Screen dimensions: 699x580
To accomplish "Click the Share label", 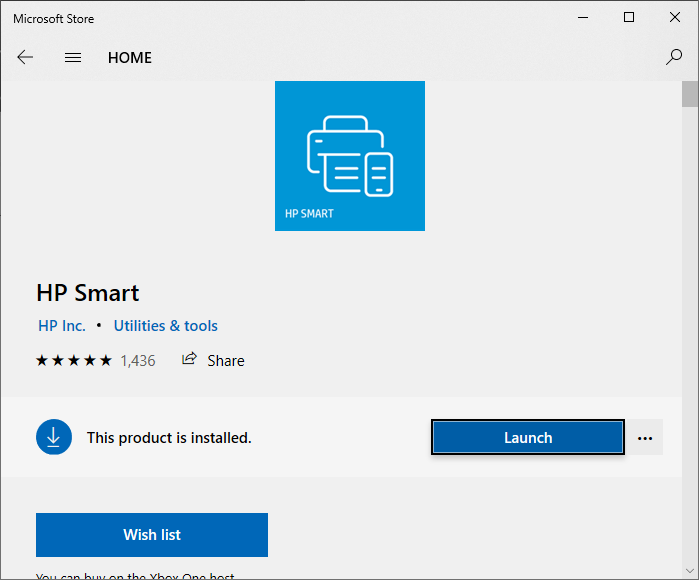I will (x=226, y=361).
